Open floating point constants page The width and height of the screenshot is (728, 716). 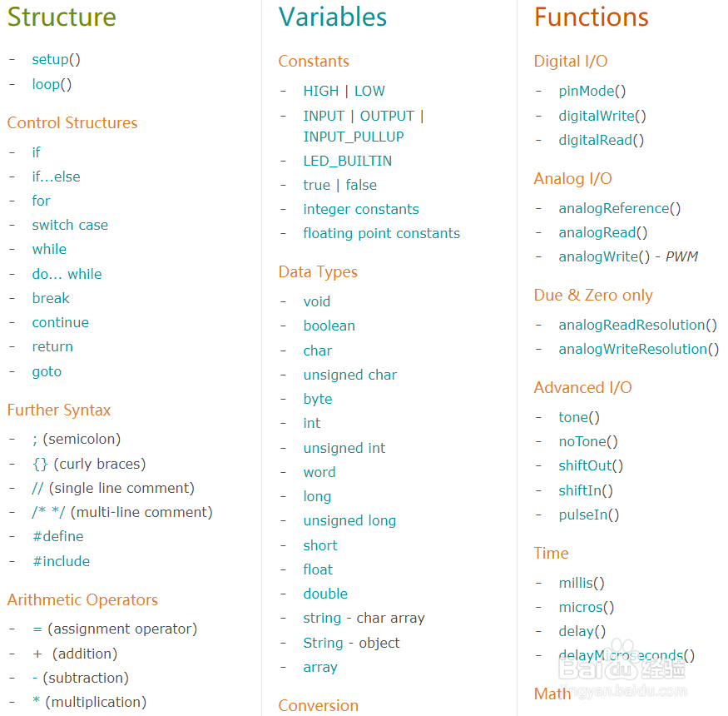382,233
